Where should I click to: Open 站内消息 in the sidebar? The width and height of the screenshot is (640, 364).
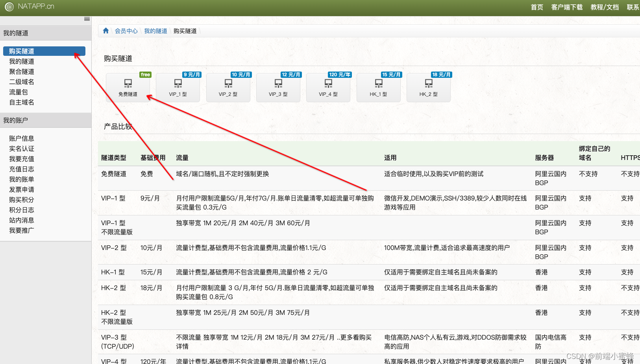pyautogui.click(x=22, y=220)
